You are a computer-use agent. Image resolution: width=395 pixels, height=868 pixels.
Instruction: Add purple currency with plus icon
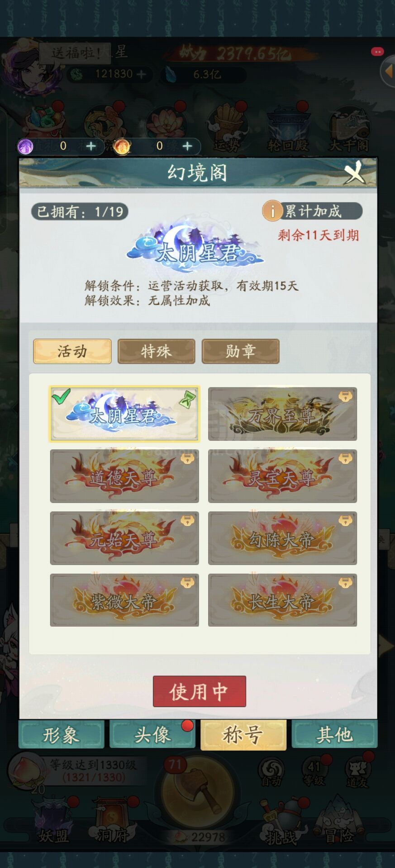(91, 146)
